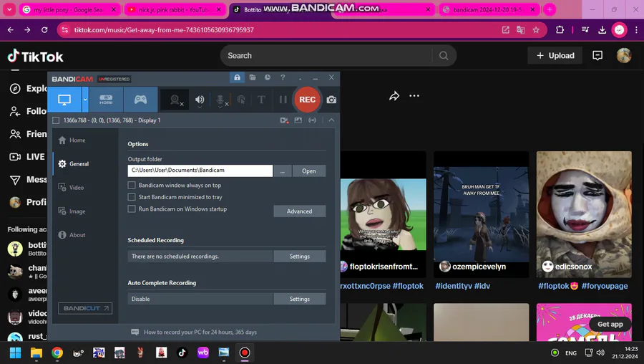Open Advanced options button

coord(299,211)
